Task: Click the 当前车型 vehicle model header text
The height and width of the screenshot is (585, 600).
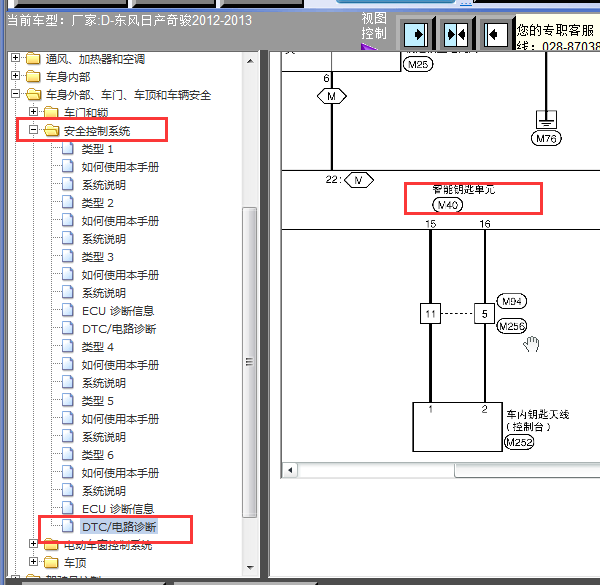Action: point(129,20)
